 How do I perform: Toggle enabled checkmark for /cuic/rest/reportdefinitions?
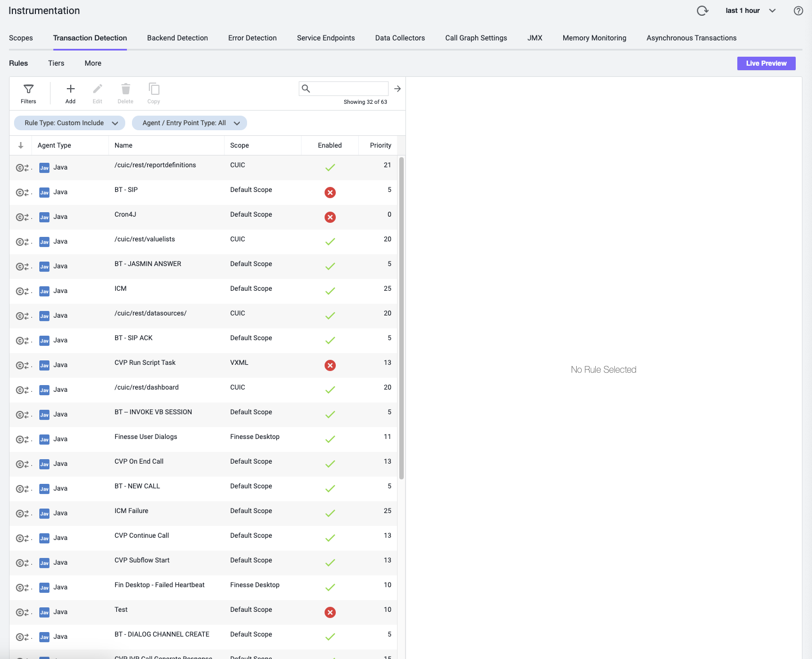tap(330, 168)
